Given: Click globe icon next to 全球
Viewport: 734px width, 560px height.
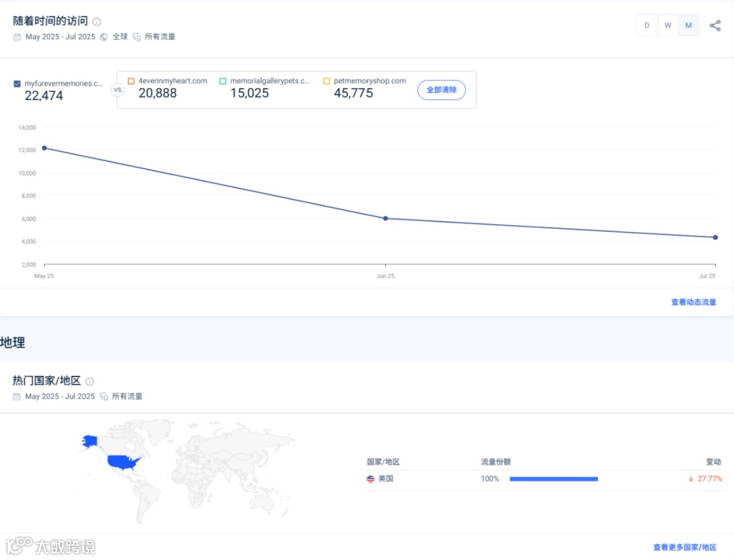Looking at the screenshot, I should coord(104,37).
